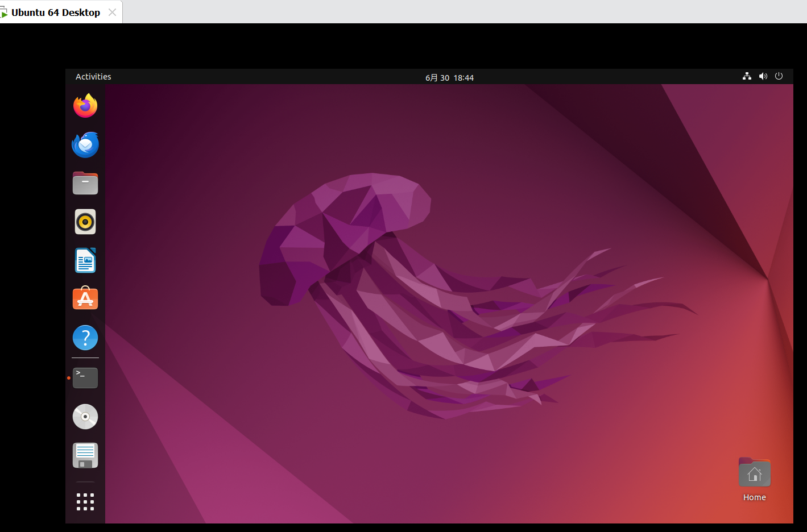This screenshot has width=807, height=532.
Task: Select the Ubuntu 64 Desktop tab
Action: (x=56, y=13)
